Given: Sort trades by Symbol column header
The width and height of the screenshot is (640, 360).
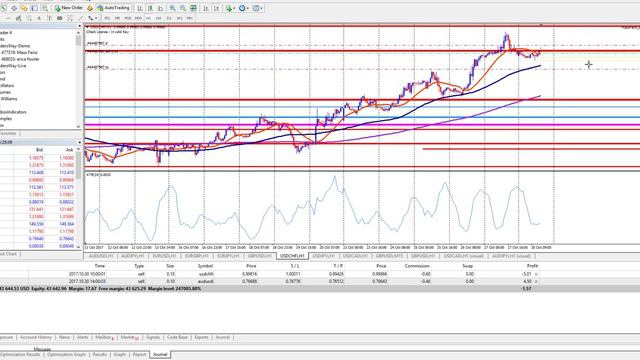Looking at the screenshot, I should click(x=205, y=266).
